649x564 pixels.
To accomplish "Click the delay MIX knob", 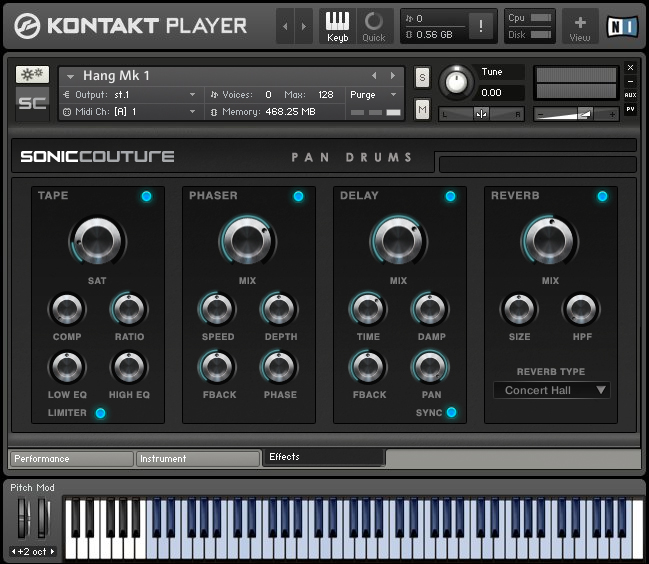I will [x=398, y=241].
